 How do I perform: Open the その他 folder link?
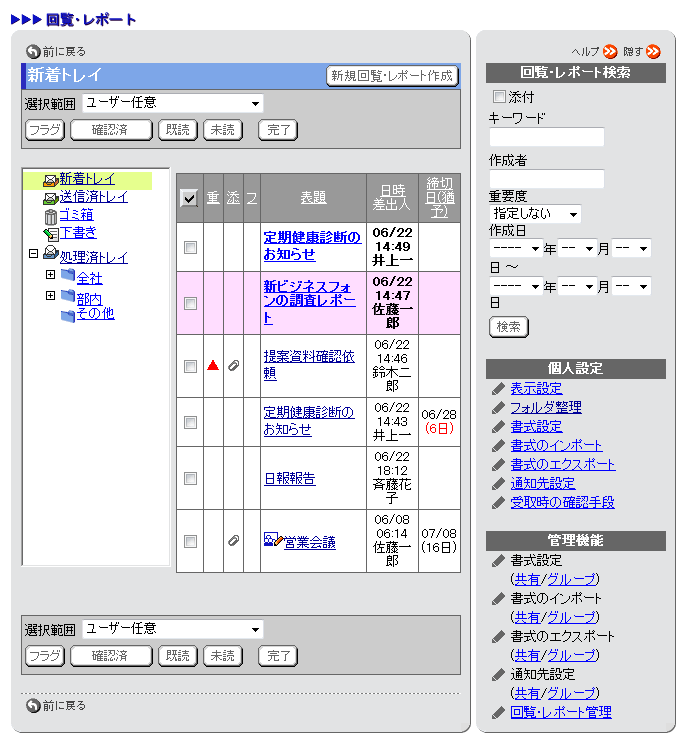[x=95, y=314]
